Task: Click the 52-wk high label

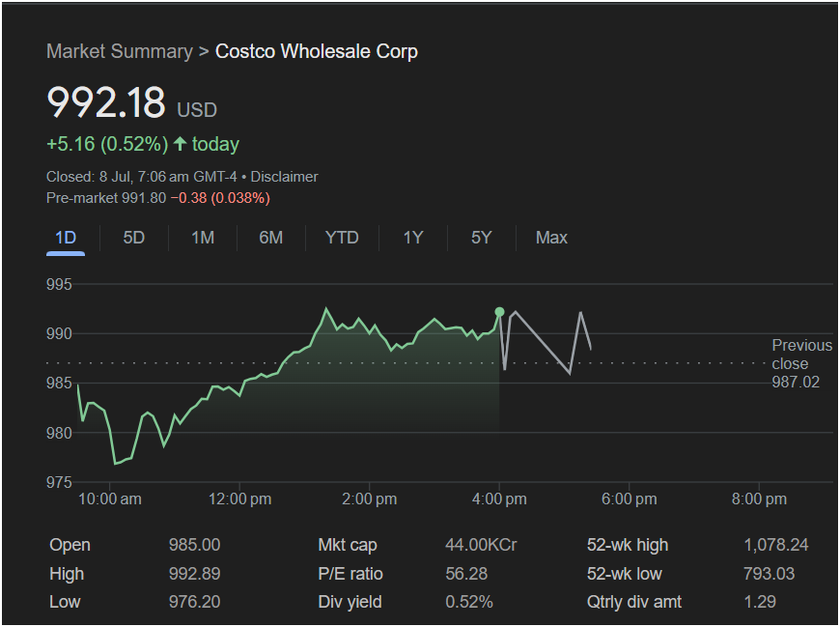Action: [628, 545]
